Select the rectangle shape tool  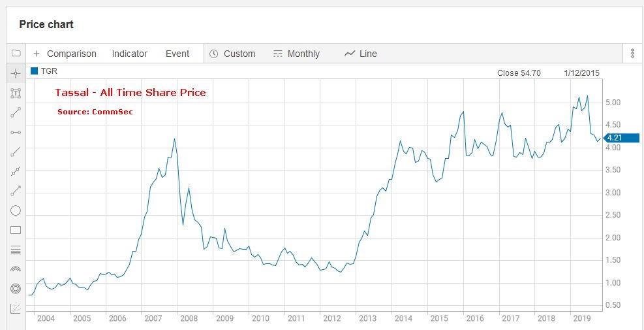click(16, 230)
